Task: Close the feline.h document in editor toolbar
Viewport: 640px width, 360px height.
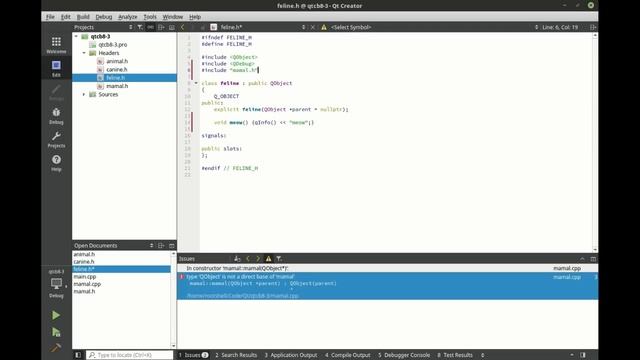Action: click(x=313, y=27)
